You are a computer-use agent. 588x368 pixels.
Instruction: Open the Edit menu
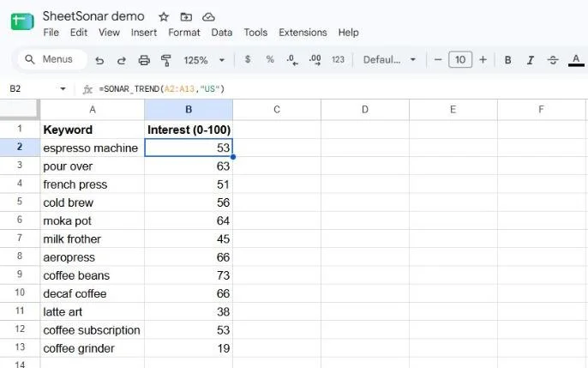pos(79,33)
